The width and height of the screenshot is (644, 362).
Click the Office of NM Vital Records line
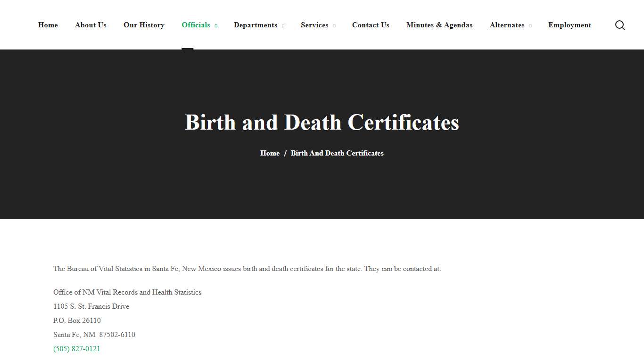pos(127,292)
